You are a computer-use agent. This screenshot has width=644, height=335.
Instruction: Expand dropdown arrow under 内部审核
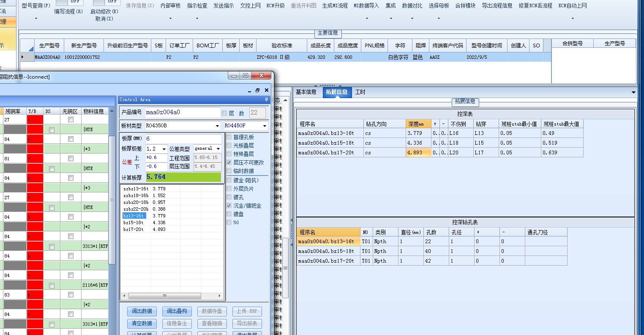[171, 19]
